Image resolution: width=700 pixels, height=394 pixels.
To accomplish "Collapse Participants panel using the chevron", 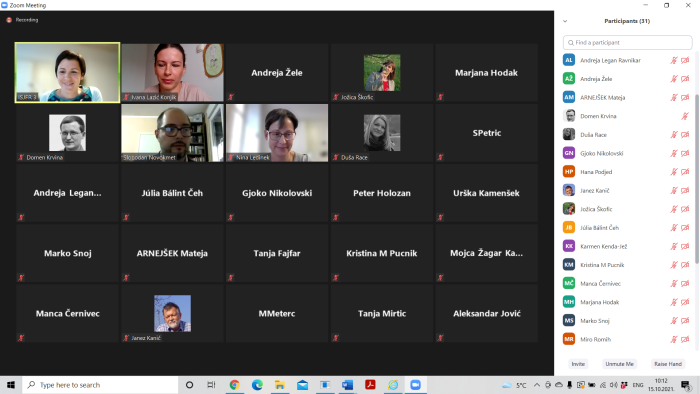I will click(x=565, y=21).
